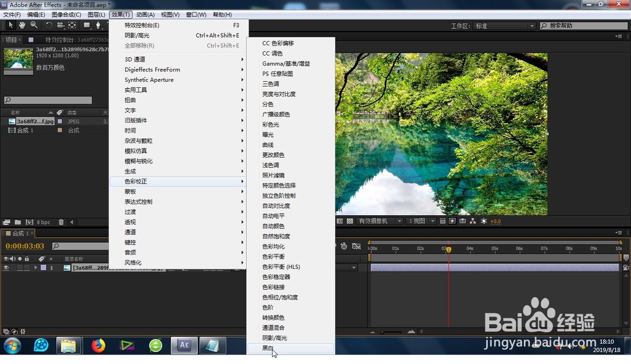This screenshot has height=364, width=631.
Task: Hide the 3a68ff layer with the eye toggle
Action: click(x=6, y=268)
